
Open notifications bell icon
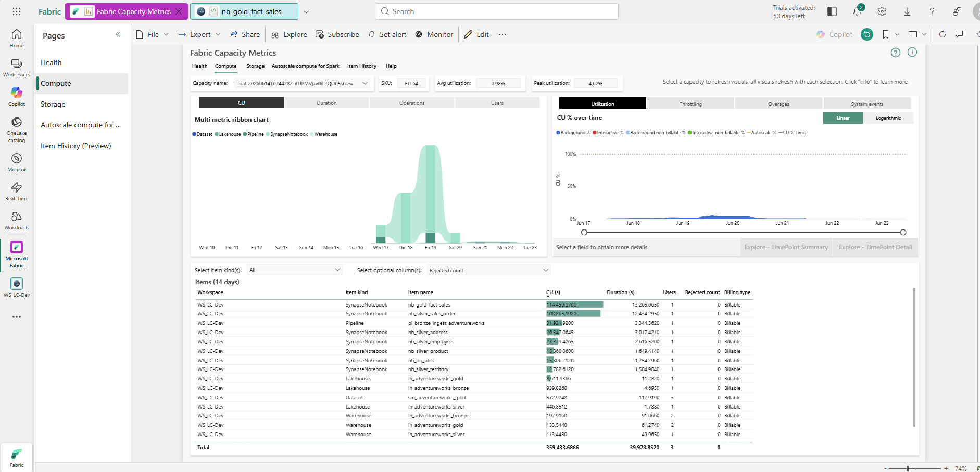click(857, 11)
